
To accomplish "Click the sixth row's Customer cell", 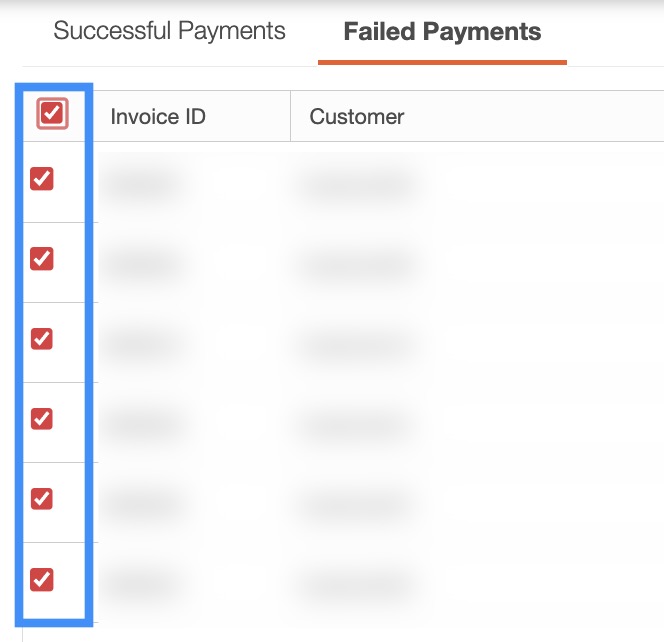I will pyautogui.click(x=355, y=584).
